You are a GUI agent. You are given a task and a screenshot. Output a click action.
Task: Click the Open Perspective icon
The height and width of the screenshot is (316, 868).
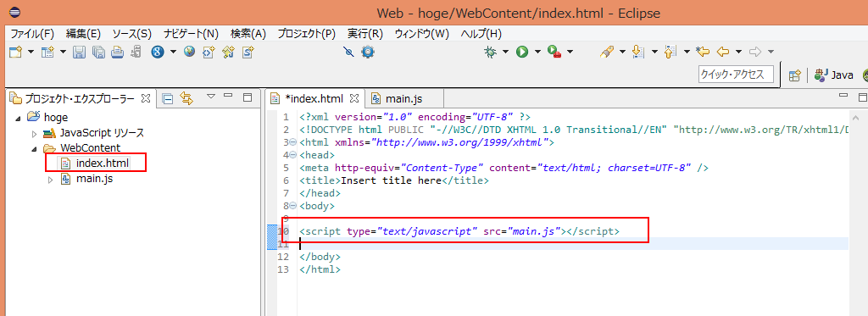[795, 75]
